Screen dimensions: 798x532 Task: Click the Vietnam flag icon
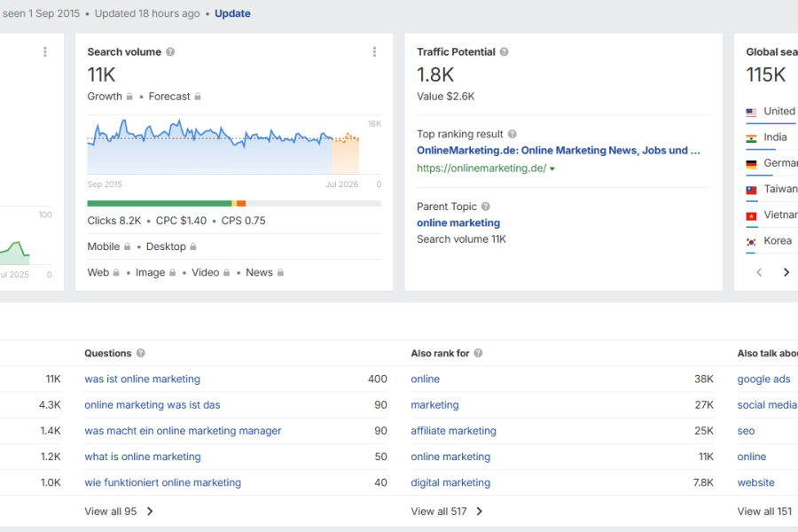pyautogui.click(x=751, y=215)
